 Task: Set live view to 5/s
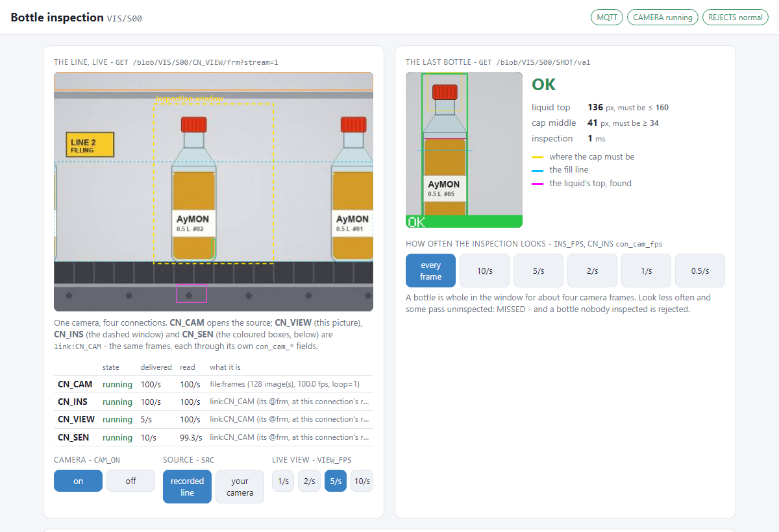(x=336, y=481)
